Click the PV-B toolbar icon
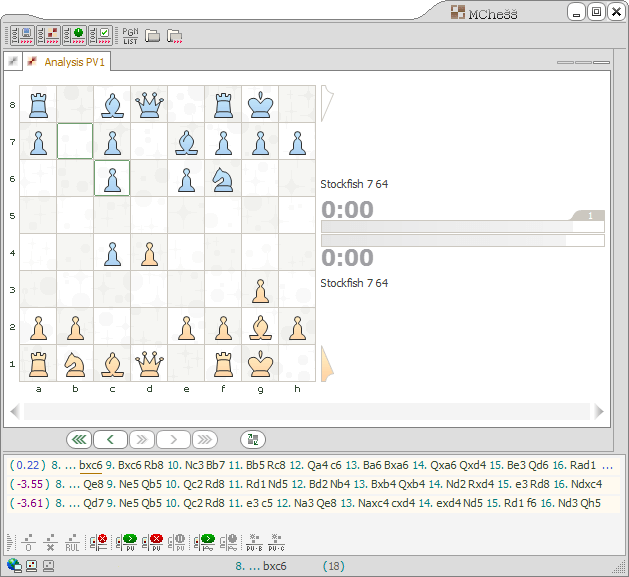The height and width of the screenshot is (577, 629). click(x=254, y=542)
